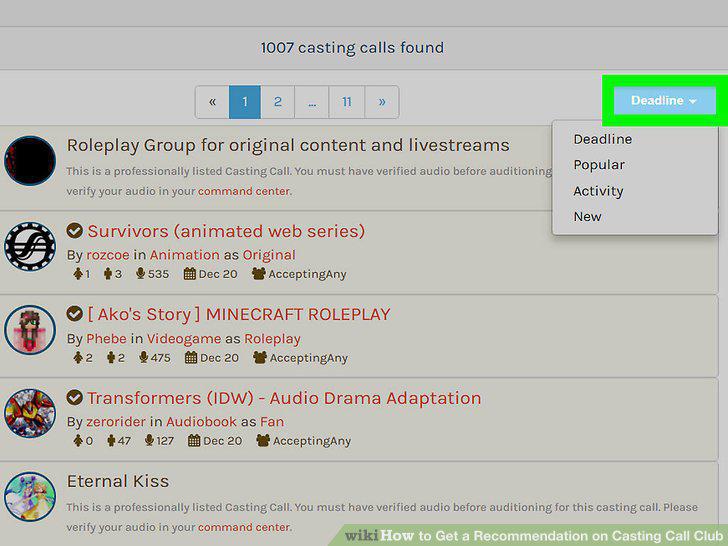The width and height of the screenshot is (728, 546).
Task: Select page 1 in pagination
Action: point(245,102)
